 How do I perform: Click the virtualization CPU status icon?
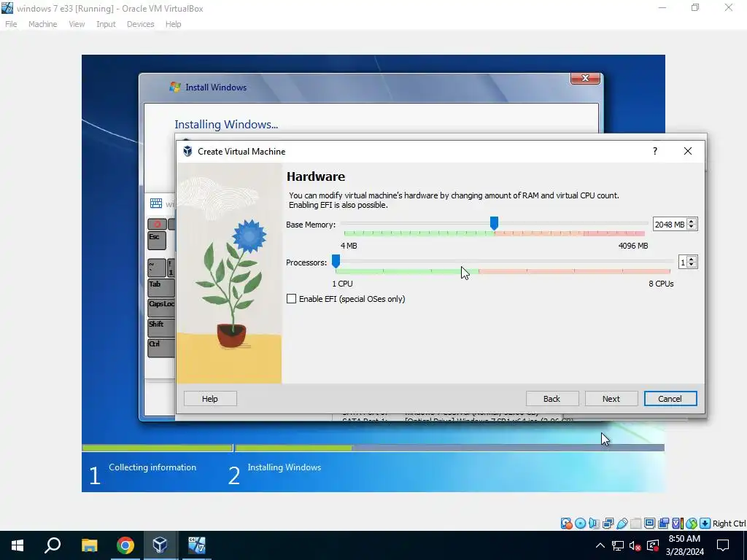tap(677, 524)
